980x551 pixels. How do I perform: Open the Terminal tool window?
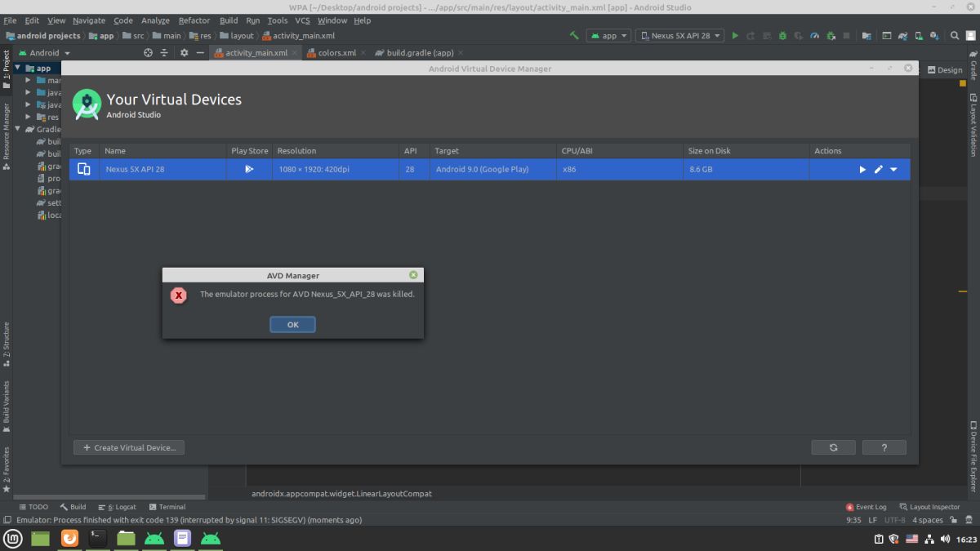click(167, 507)
